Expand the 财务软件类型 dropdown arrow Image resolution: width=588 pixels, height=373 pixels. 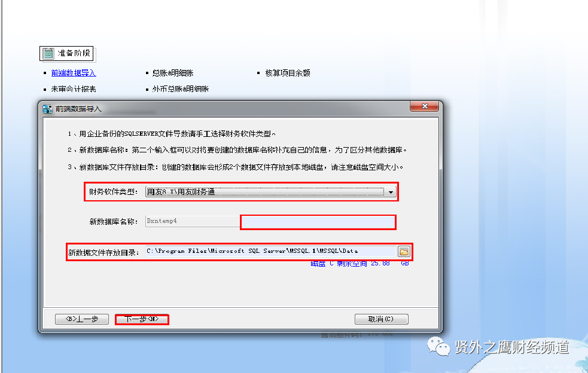[x=391, y=192]
